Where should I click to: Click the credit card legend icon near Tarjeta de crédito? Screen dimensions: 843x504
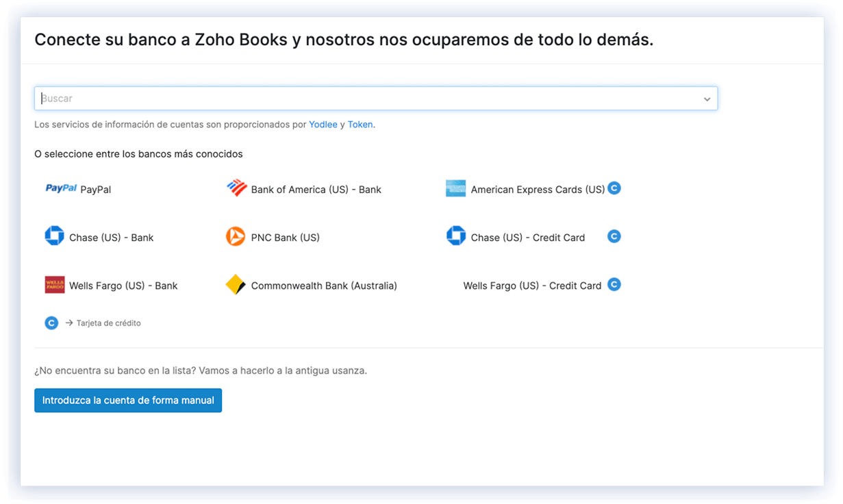point(51,323)
